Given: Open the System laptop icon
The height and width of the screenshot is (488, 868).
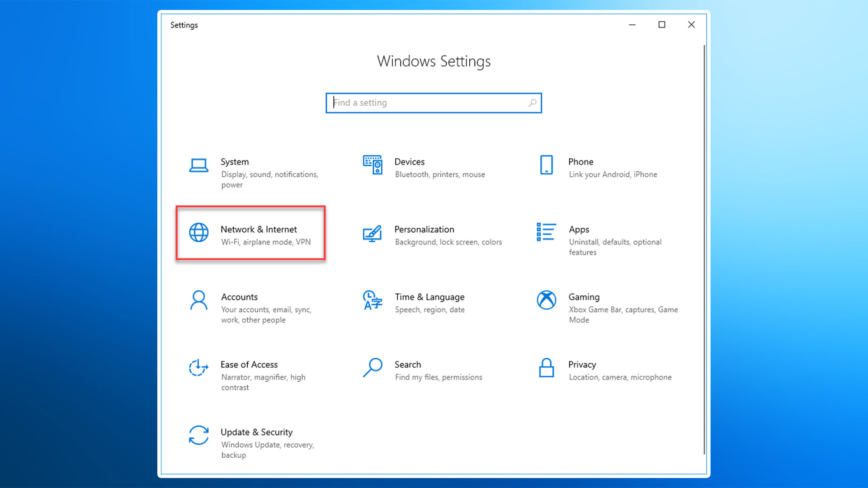Looking at the screenshot, I should [x=198, y=165].
